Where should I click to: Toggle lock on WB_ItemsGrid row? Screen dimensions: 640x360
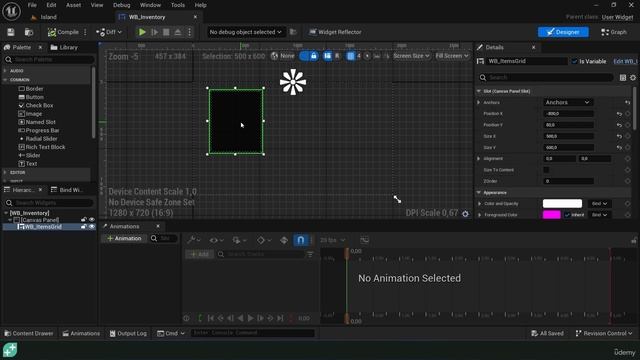coord(84,227)
